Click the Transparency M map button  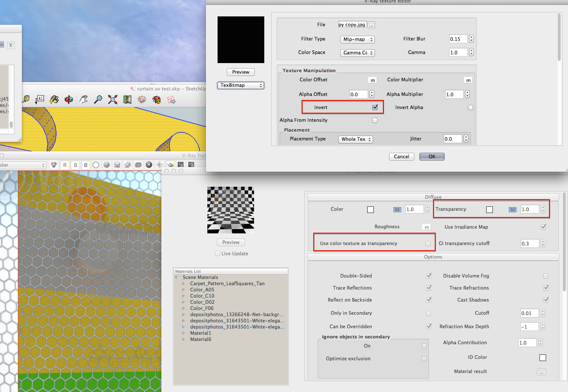pos(513,209)
